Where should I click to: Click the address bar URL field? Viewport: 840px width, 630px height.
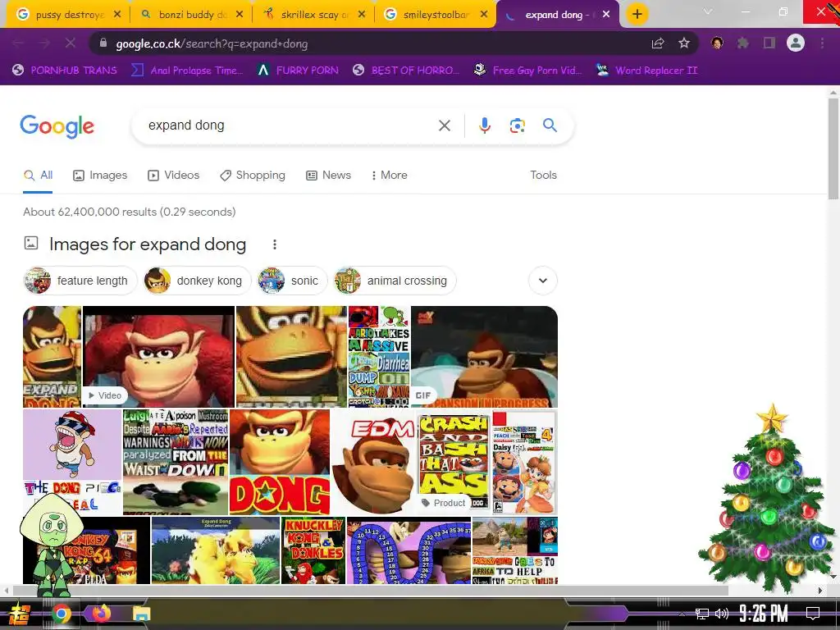pyautogui.click(x=370, y=43)
